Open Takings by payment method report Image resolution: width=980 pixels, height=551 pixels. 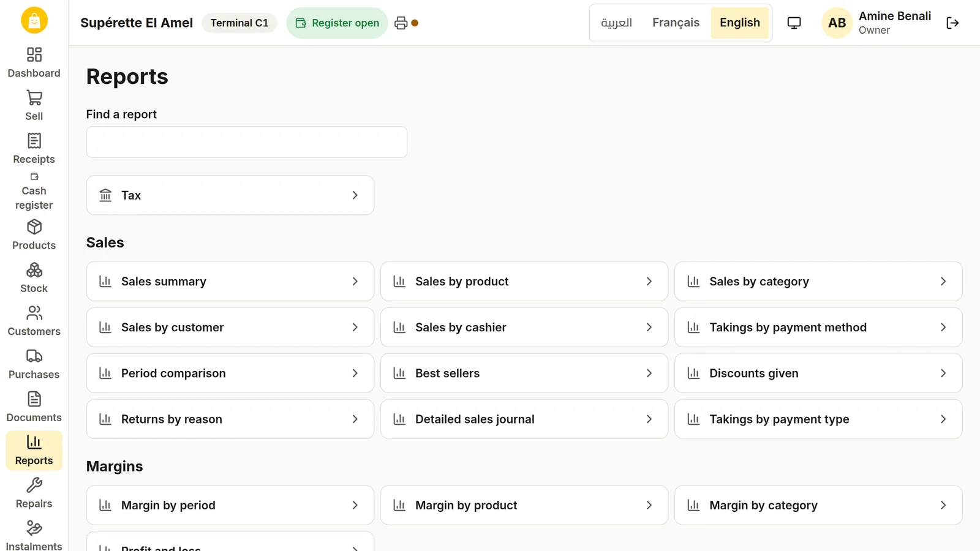pyautogui.click(x=818, y=328)
